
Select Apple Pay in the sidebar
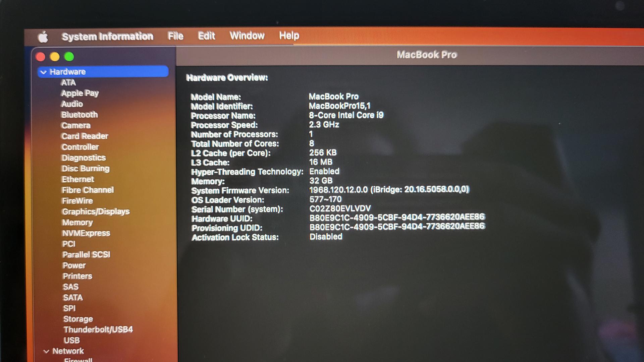click(80, 93)
